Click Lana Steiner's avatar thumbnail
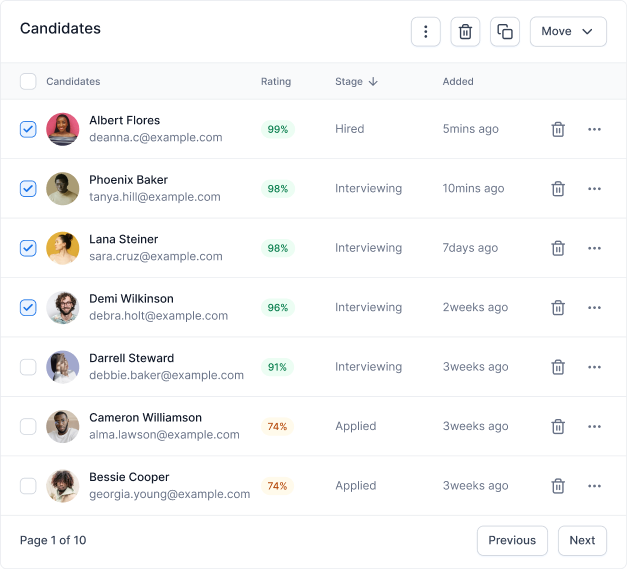This screenshot has height=570, width=627. pos(62,248)
